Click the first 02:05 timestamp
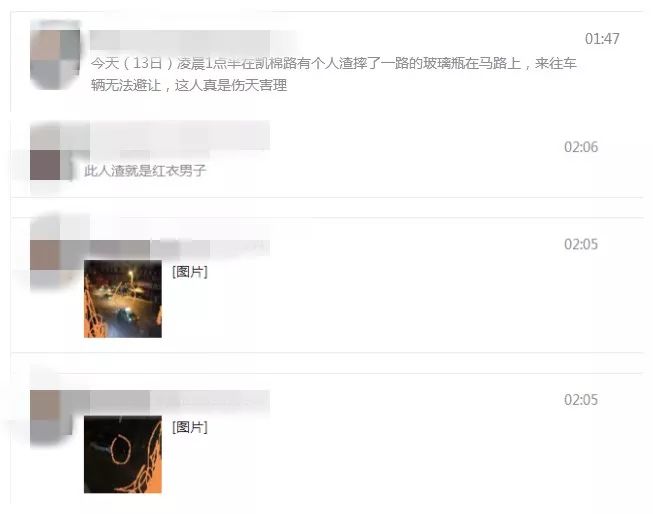 tap(581, 244)
